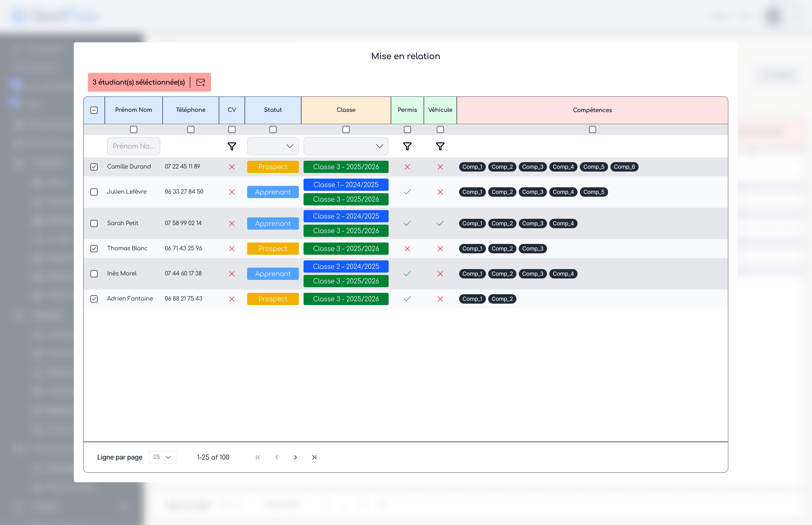Viewport: 812px width, 525px height.
Task: Open the CV column filter funnel
Action: pyautogui.click(x=232, y=146)
